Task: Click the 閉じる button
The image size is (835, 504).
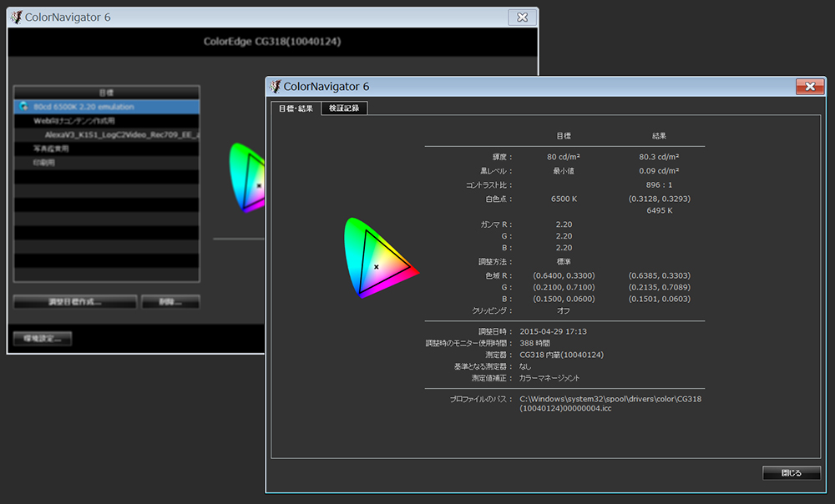Action: click(x=792, y=472)
